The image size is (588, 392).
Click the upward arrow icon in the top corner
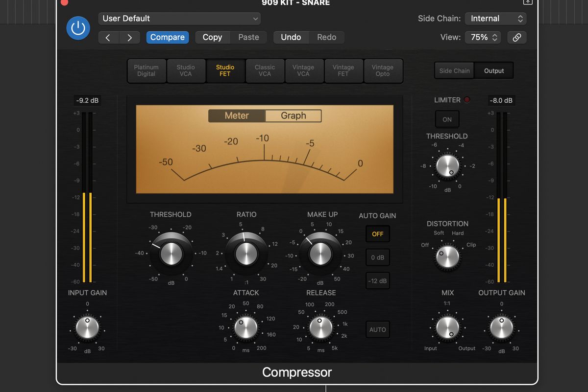pos(528,2)
